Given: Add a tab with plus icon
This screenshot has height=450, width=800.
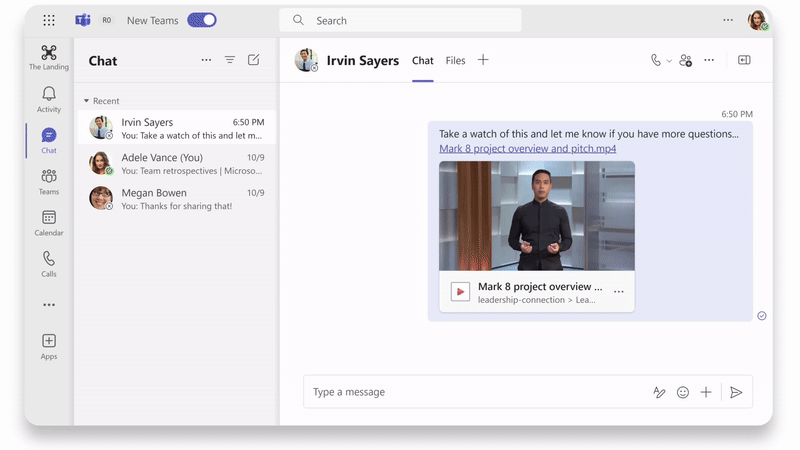Looking at the screenshot, I should [483, 60].
